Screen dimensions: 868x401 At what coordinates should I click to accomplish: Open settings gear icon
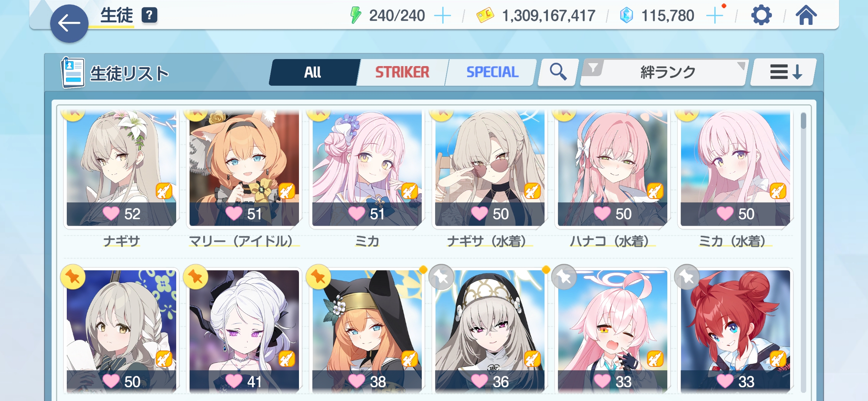click(761, 16)
